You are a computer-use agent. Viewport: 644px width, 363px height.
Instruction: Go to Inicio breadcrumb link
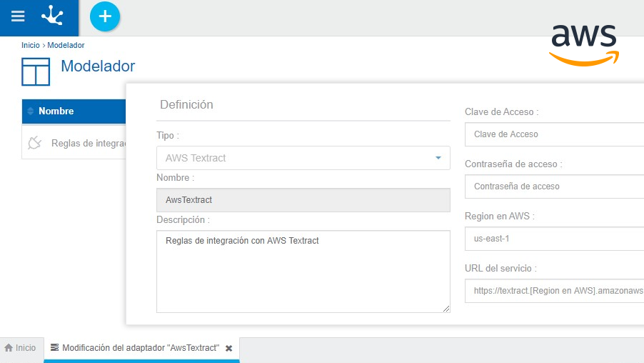pyautogui.click(x=31, y=45)
